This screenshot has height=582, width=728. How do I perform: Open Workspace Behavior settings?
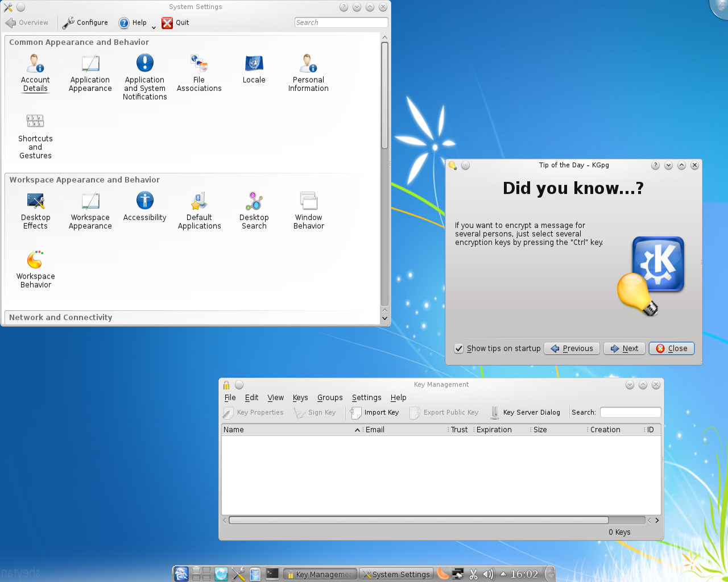pos(35,269)
